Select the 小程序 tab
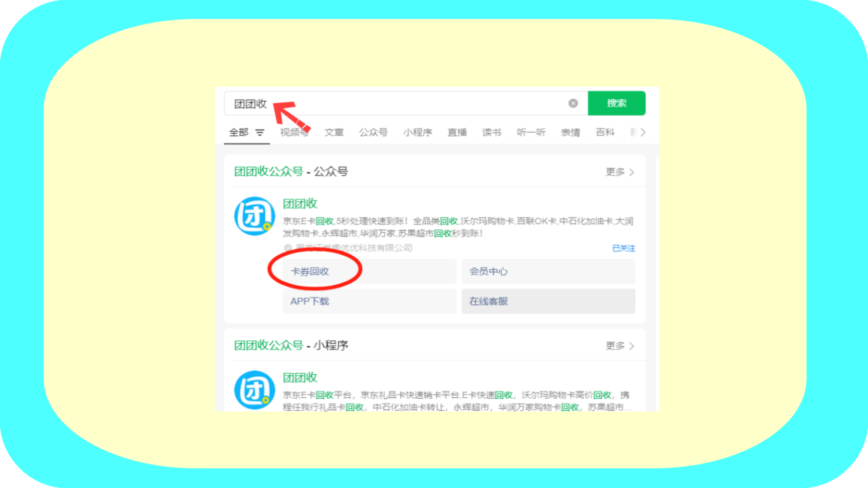The height and width of the screenshot is (488, 868). [417, 133]
